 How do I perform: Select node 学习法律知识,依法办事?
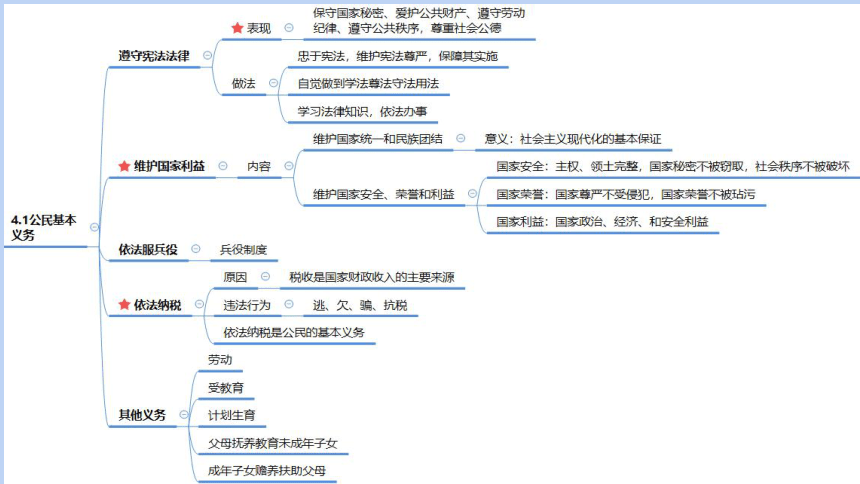point(362,111)
